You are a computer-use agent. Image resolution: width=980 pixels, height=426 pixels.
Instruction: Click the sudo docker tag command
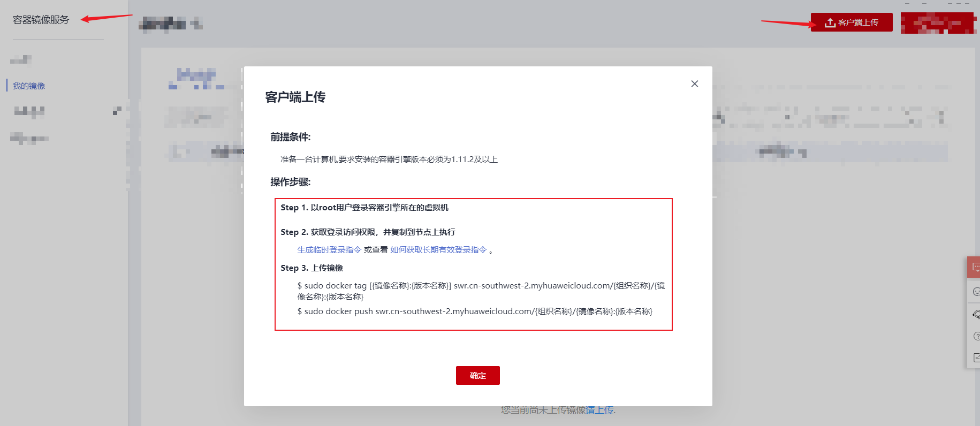tap(481, 291)
